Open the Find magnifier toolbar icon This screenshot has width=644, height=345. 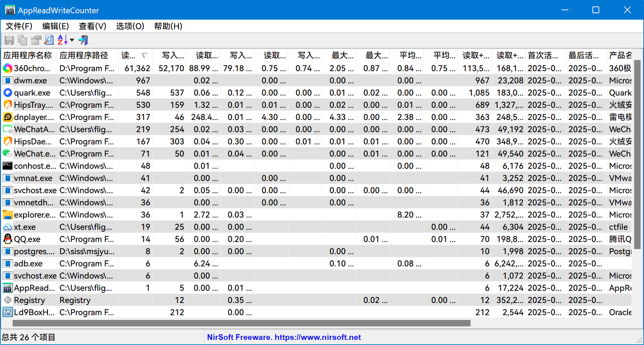point(49,40)
